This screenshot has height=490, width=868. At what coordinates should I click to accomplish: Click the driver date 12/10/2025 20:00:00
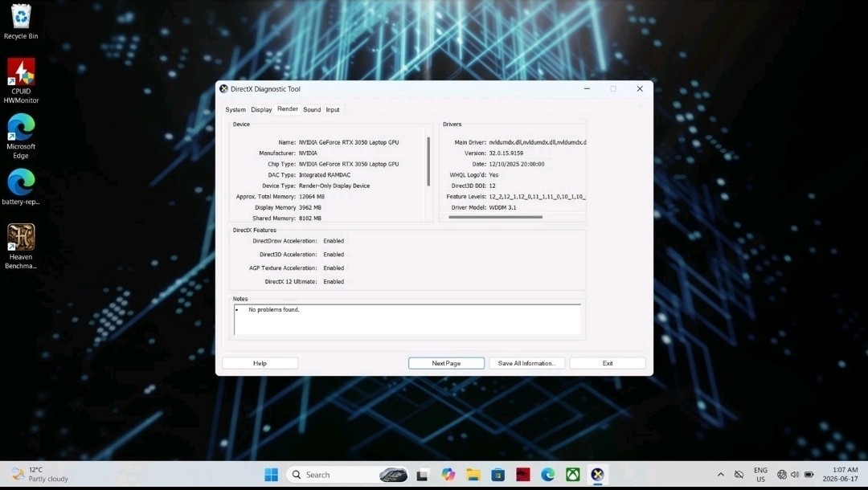pyautogui.click(x=517, y=164)
